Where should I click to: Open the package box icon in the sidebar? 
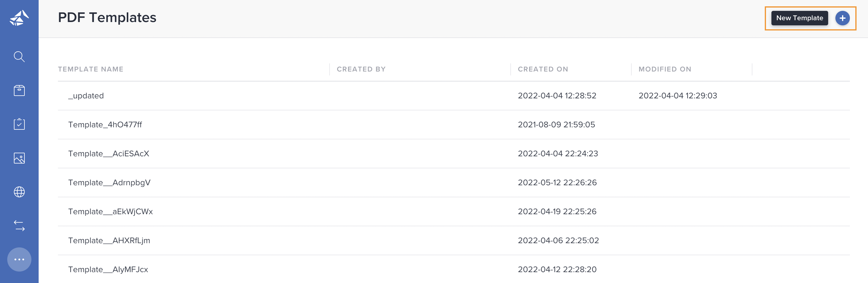(x=19, y=90)
